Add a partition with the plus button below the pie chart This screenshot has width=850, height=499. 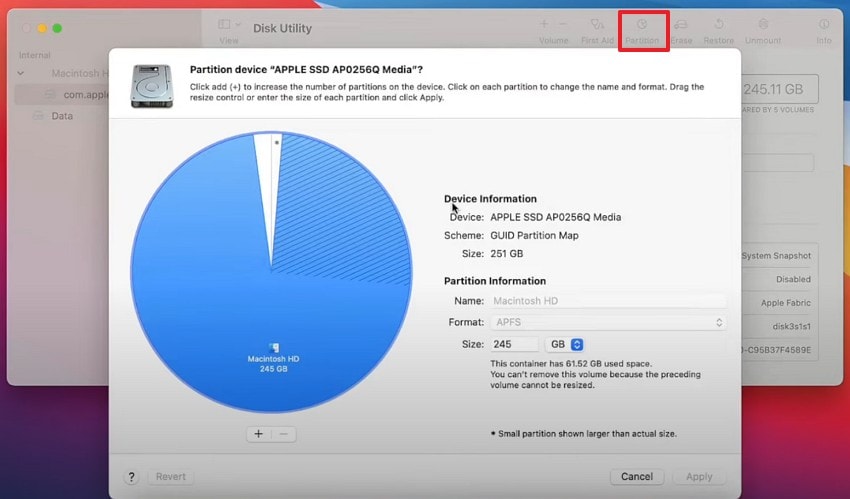point(259,434)
